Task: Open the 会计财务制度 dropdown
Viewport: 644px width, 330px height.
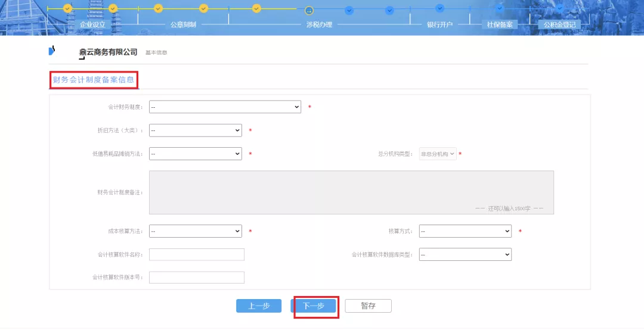Action: [x=225, y=107]
